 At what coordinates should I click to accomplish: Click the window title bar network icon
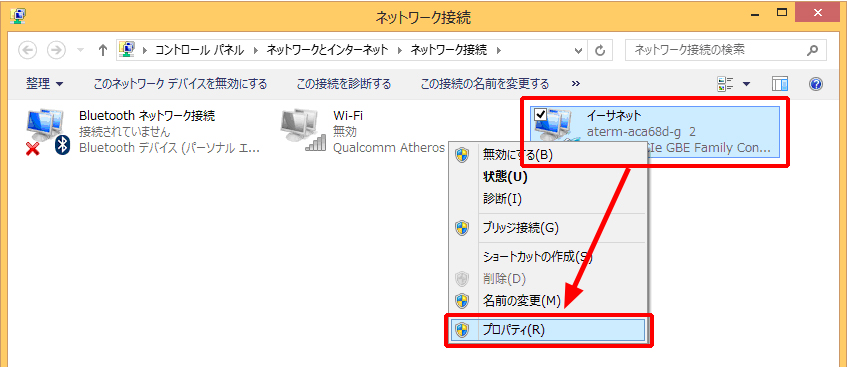point(17,16)
